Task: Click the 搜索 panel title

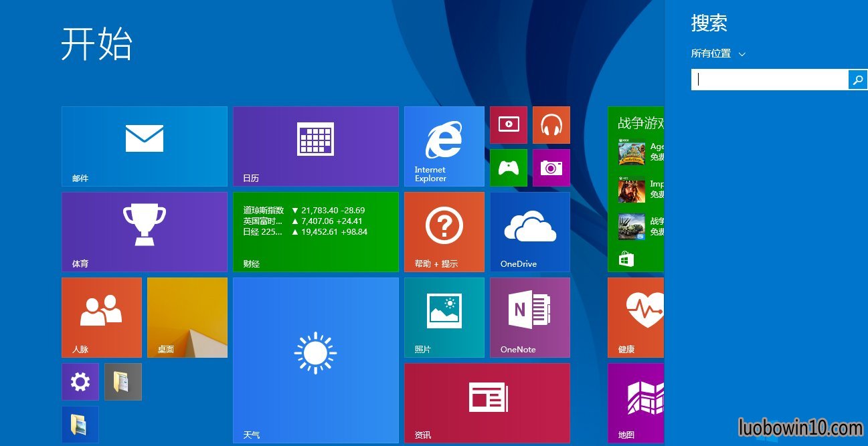Action: [709, 23]
